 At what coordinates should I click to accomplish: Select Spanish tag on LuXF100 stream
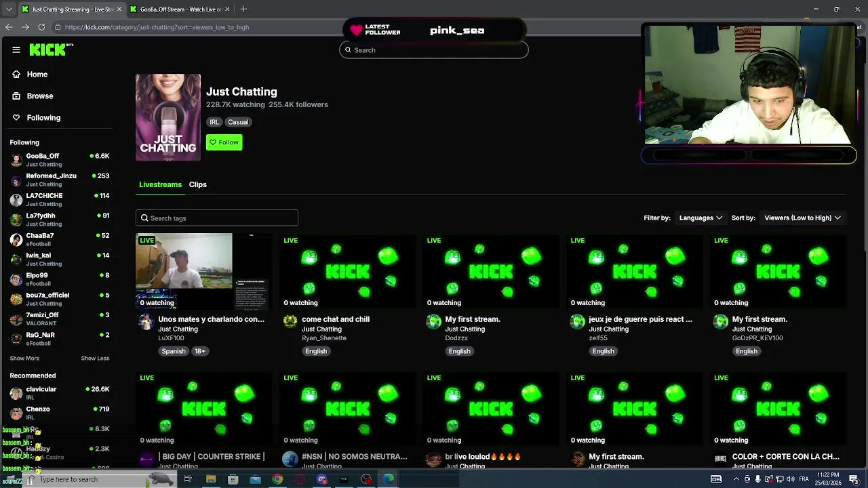174,351
